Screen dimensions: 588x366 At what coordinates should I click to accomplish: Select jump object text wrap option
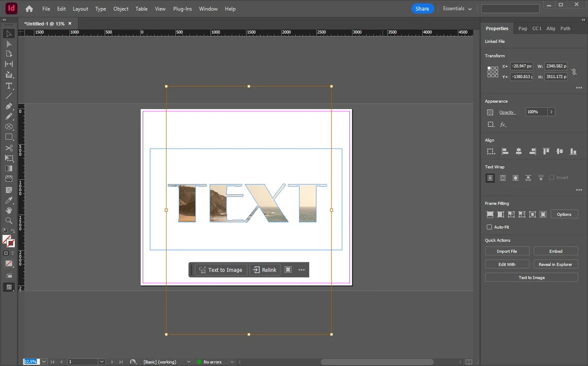pyautogui.click(x=528, y=178)
